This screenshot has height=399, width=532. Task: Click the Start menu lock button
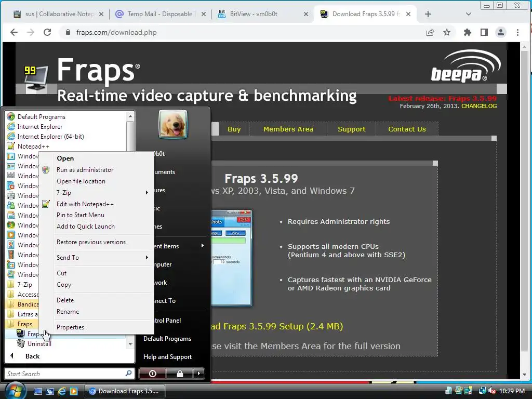click(x=180, y=374)
